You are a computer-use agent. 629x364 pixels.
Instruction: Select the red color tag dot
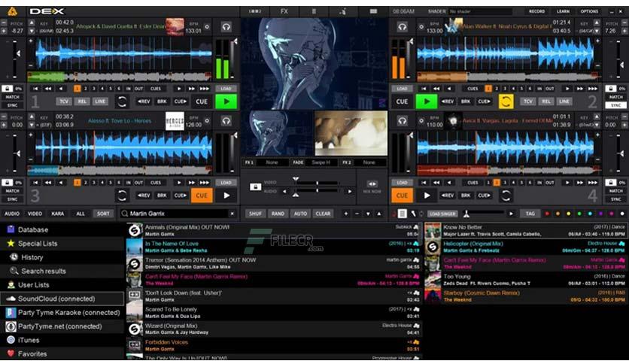(547, 214)
